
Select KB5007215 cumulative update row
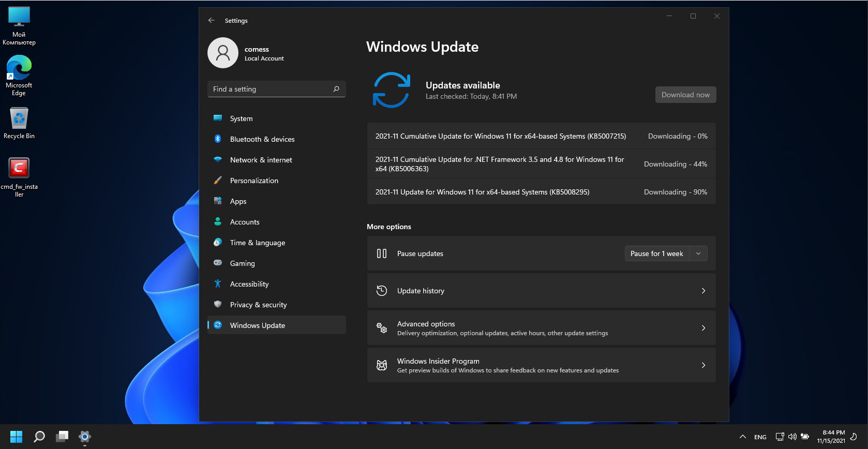pos(542,136)
